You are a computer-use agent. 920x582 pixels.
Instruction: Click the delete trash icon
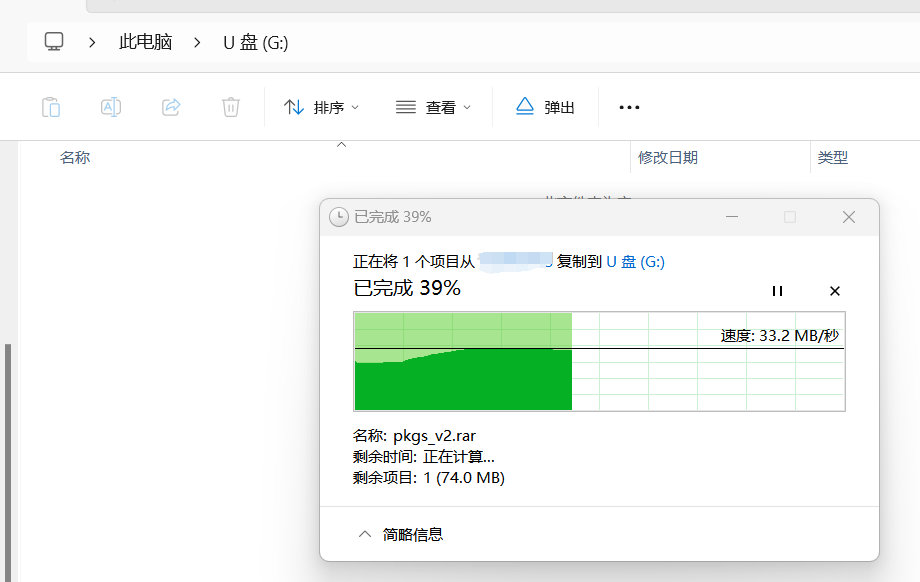click(231, 107)
